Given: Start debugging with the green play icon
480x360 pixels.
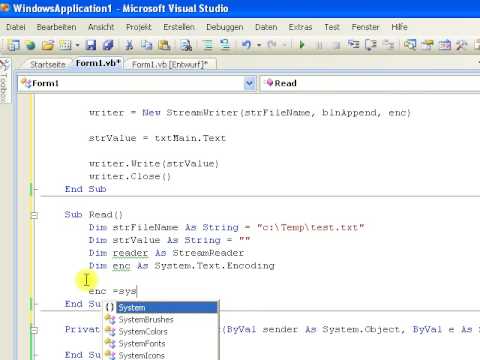Looking at the screenshot, I should coord(302,45).
